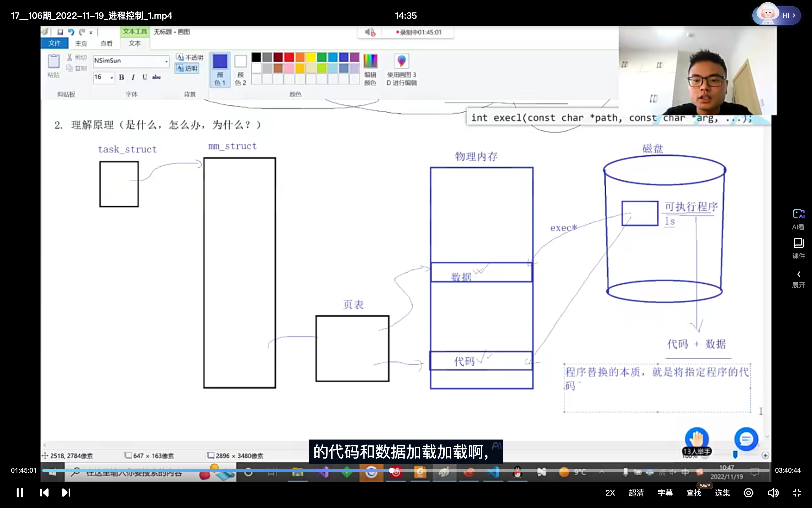Click the 剪切 cut button
The image size is (812, 508).
coord(77,57)
